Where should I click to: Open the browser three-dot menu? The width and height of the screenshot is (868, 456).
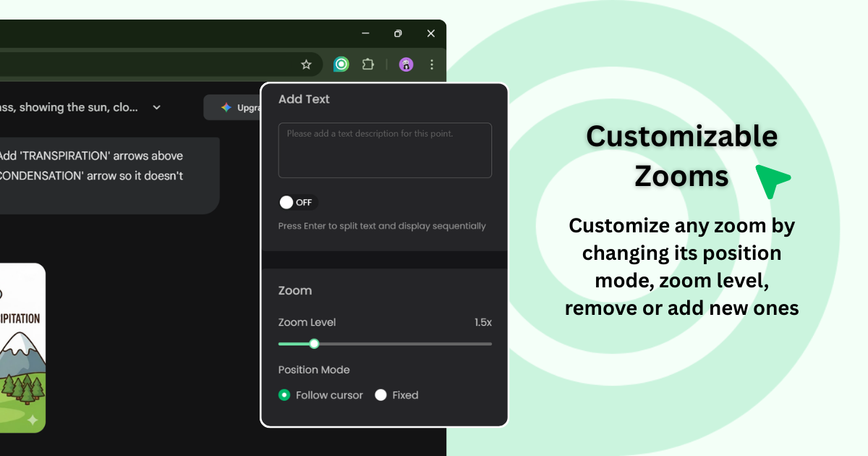(431, 64)
